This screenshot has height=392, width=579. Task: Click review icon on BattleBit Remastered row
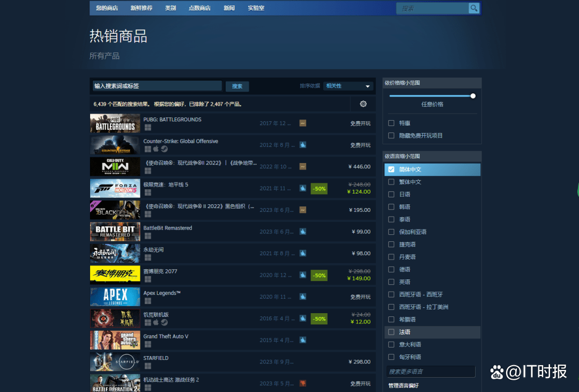pos(303,232)
